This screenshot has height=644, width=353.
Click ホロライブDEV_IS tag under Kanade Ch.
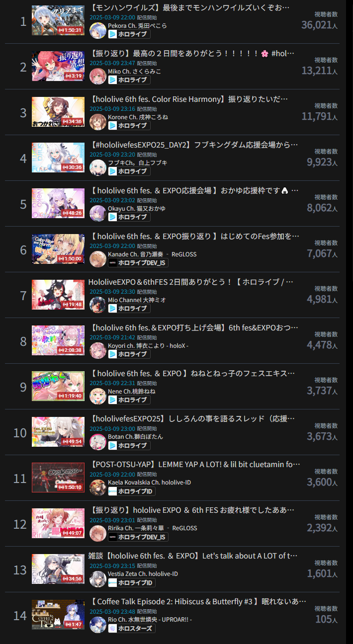point(138,263)
